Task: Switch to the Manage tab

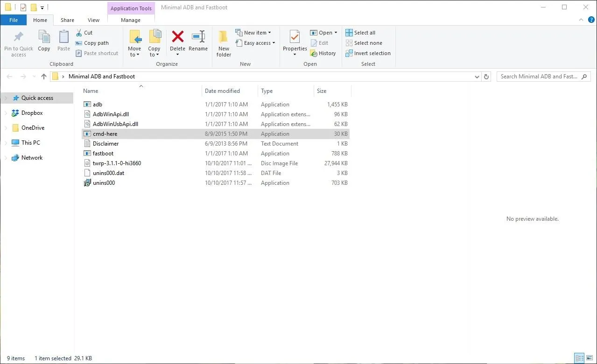Action: 131,20
